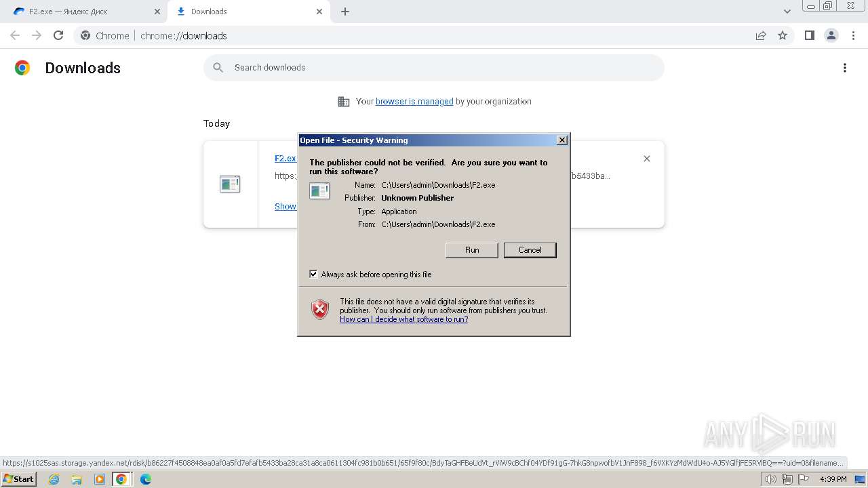Click the organization building icon
Viewport: 868px width, 488px height.
[344, 102]
